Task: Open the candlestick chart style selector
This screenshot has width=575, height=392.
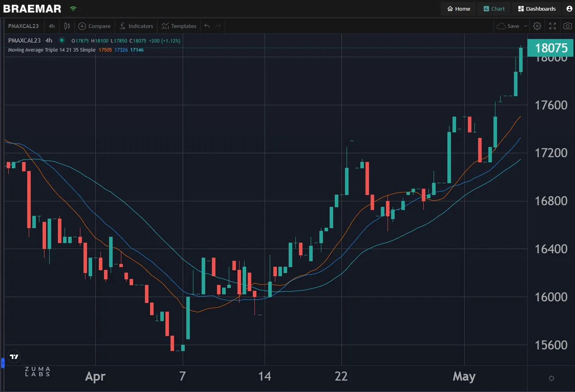Action: [67, 26]
